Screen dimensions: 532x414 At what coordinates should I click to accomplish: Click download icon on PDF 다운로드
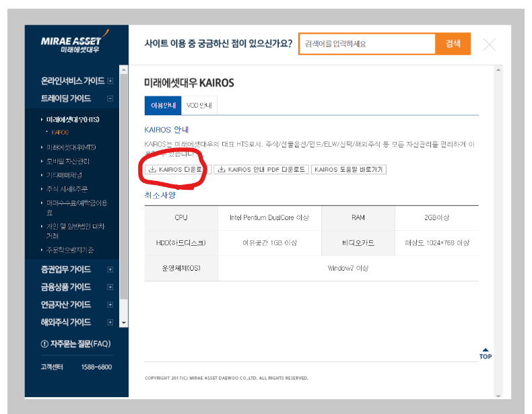(x=222, y=169)
